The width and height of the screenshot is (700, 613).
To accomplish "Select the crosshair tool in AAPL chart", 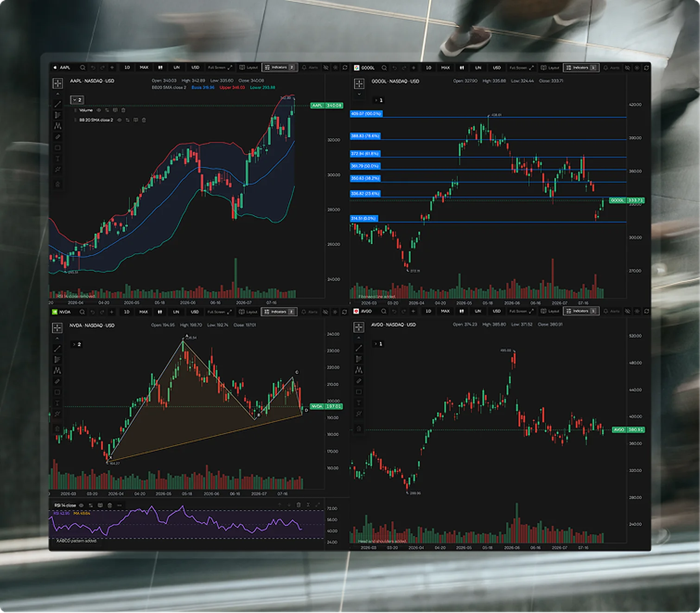I will pos(57,83).
